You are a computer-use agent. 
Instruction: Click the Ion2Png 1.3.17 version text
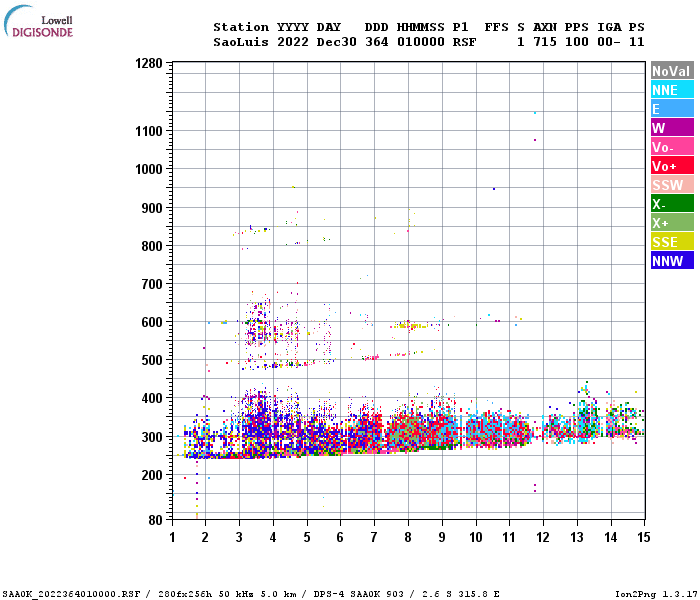pyautogui.click(x=656, y=594)
